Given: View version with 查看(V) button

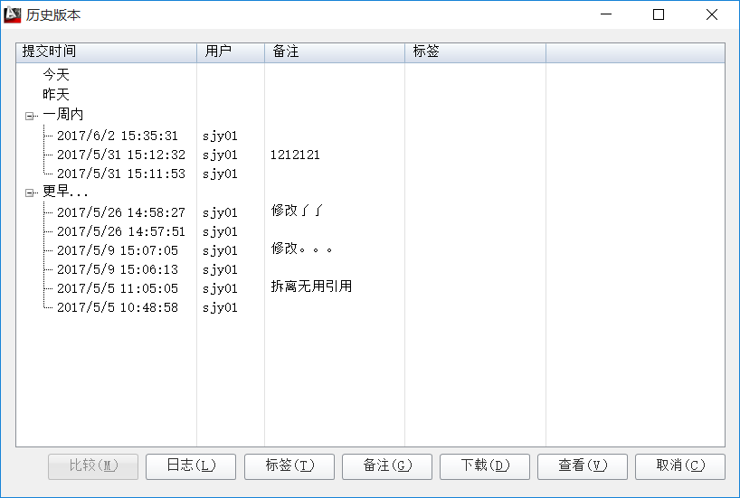Looking at the screenshot, I should [582, 466].
